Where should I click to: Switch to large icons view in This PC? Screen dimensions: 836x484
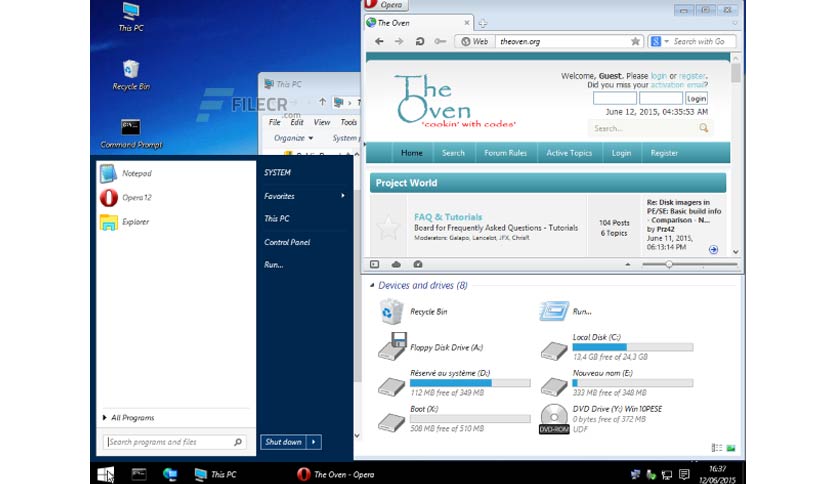tap(731, 448)
